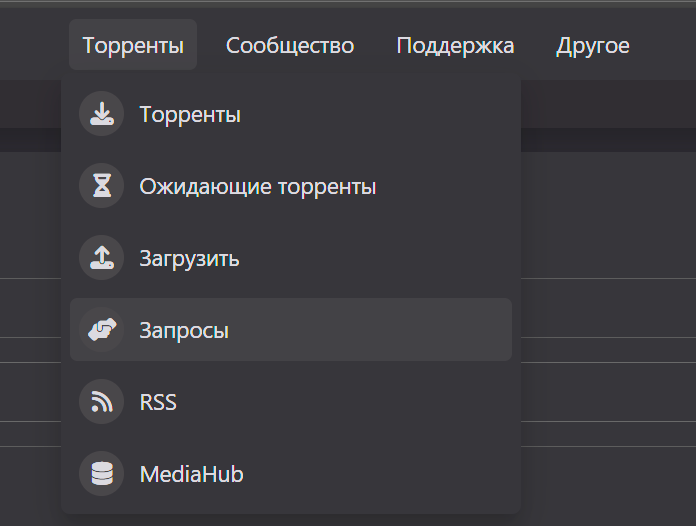Image resolution: width=696 pixels, height=526 pixels.
Task: Open MediaHub via its text label
Action: click(191, 475)
